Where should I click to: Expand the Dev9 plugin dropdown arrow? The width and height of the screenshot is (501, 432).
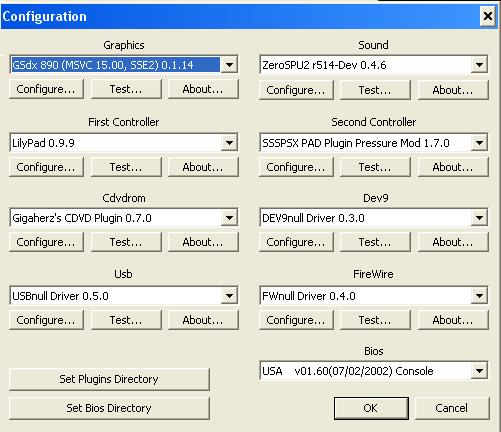click(x=479, y=218)
